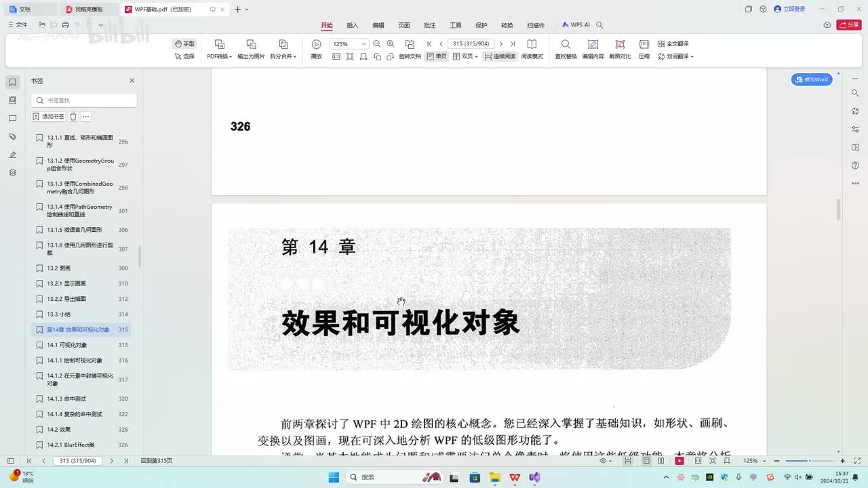Switch to the 选择 selection tool

[184, 56]
